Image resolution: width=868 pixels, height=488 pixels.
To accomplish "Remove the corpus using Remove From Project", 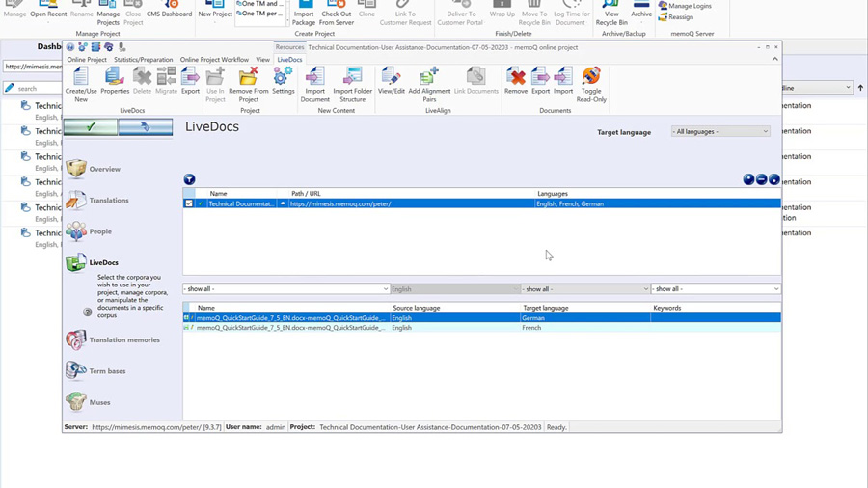I will pyautogui.click(x=249, y=85).
